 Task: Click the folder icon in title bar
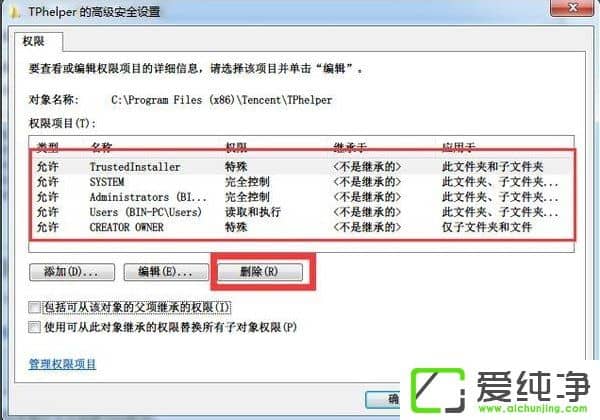pyautogui.click(x=15, y=13)
